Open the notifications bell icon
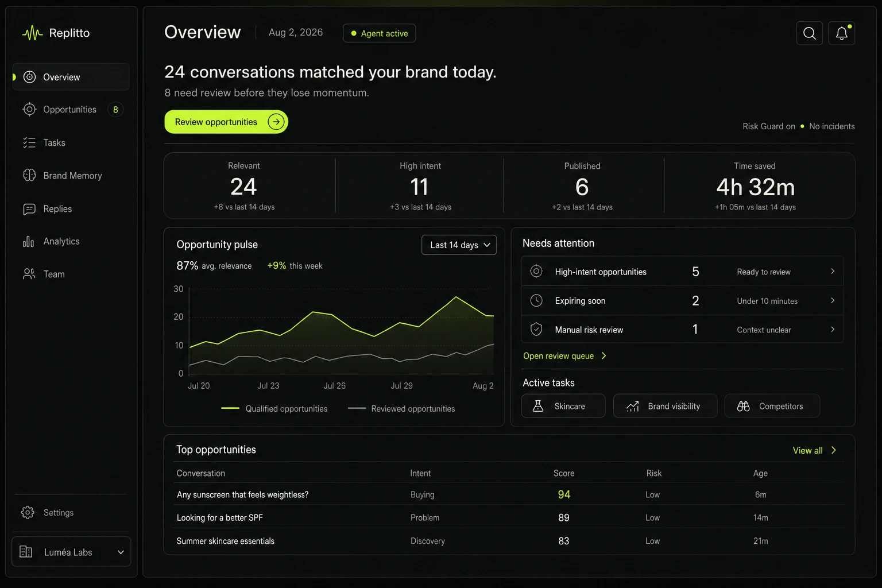The width and height of the screenshot is (882, 588). 842,33
